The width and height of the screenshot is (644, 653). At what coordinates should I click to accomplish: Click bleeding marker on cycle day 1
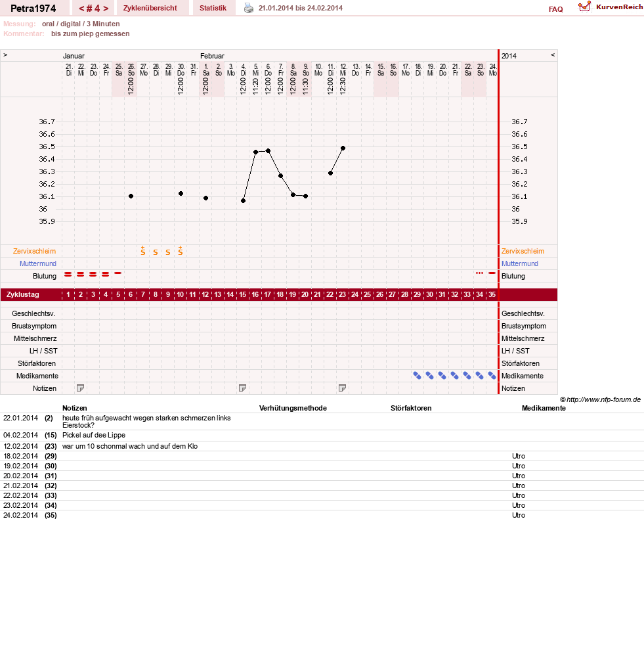click(x=68, y=274)
